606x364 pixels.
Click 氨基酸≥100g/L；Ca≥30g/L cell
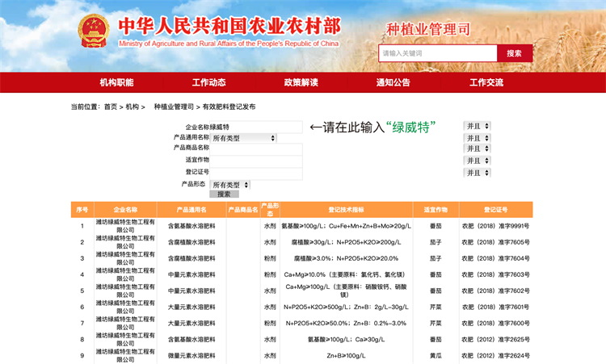click(x=347, y=339)
